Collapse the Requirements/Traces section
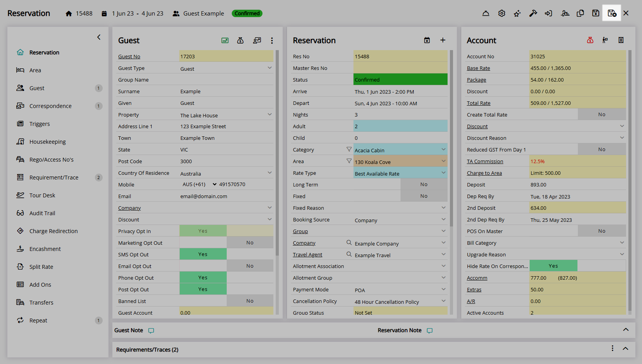 pos(625,348)
